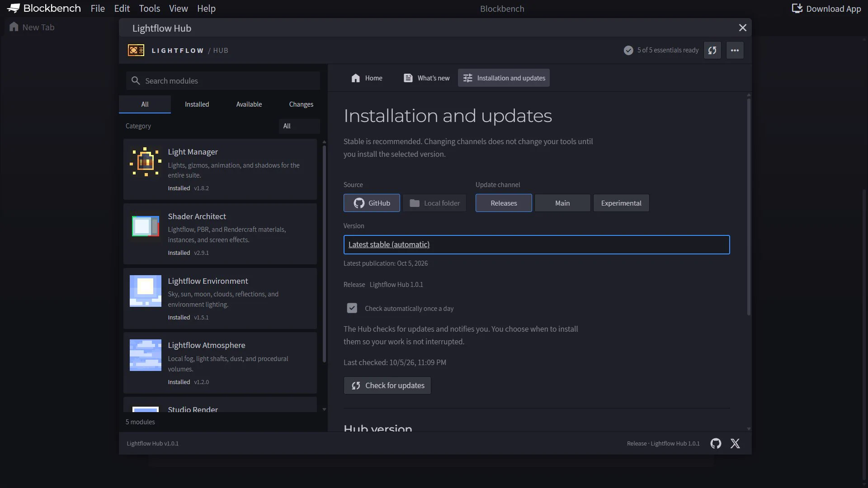Click the Search modules field

pos(223,81)
